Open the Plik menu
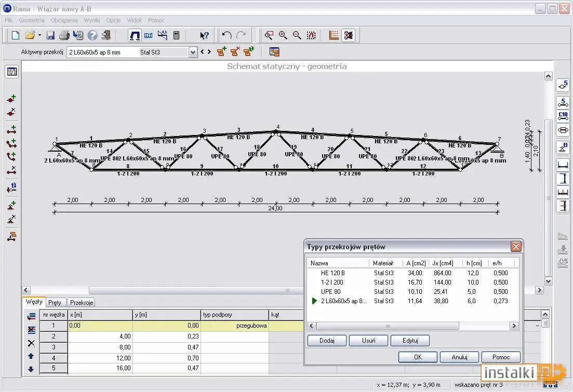 pyautogui.click(x=9, y=20)
